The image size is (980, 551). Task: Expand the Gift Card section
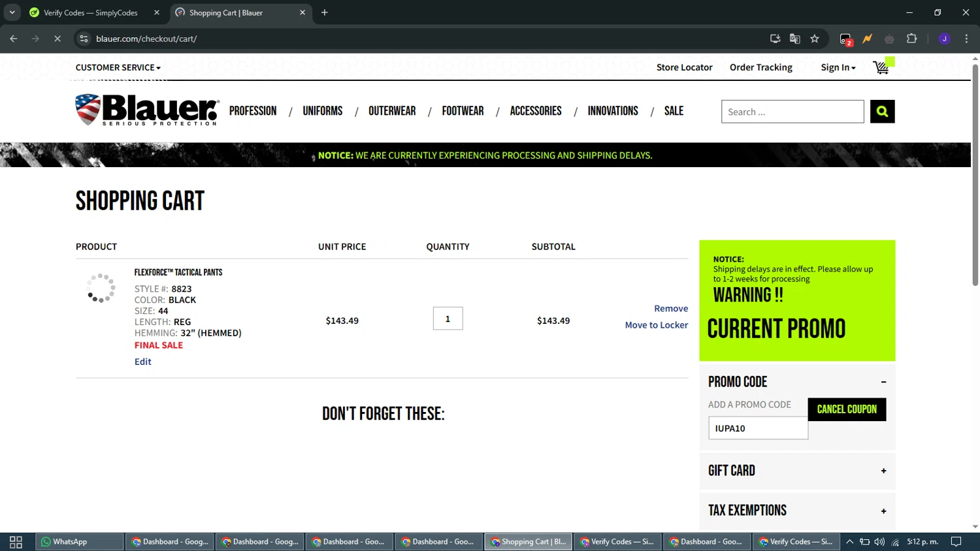click(883, 471)
